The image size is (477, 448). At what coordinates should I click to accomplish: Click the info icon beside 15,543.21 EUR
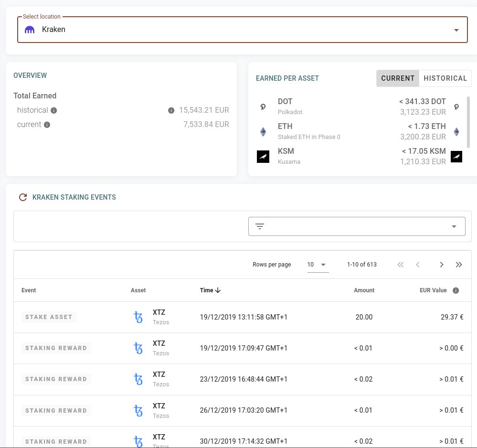click(171, 110)
